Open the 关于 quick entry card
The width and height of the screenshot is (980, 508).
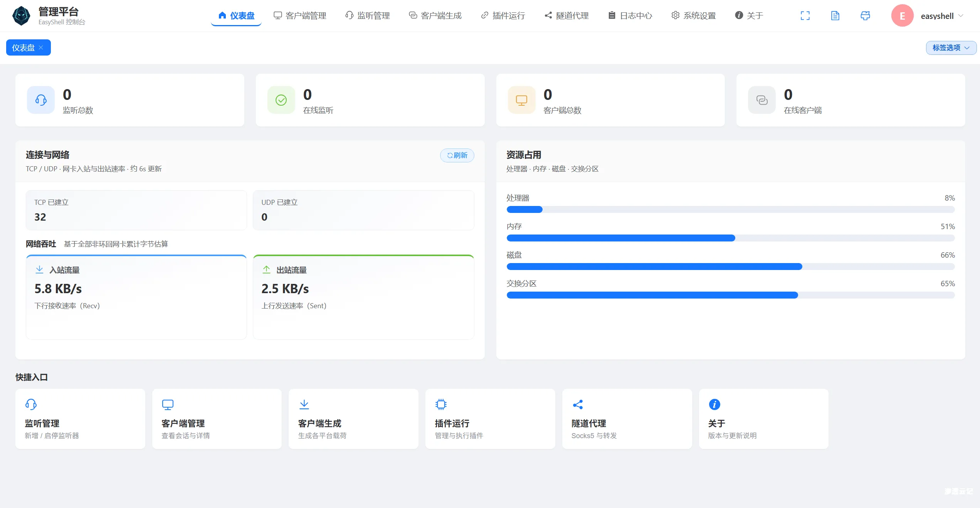[x=764, y=419]
